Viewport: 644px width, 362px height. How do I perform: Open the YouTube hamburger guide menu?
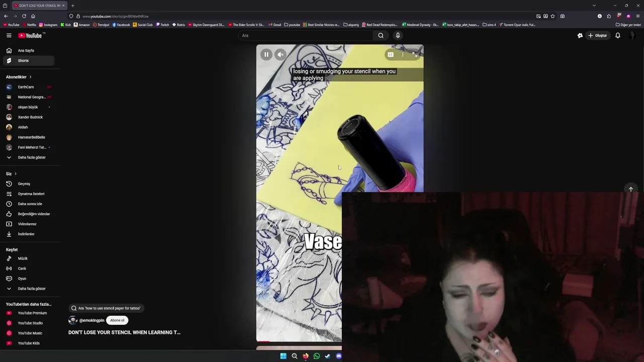[x=9, y=35]
